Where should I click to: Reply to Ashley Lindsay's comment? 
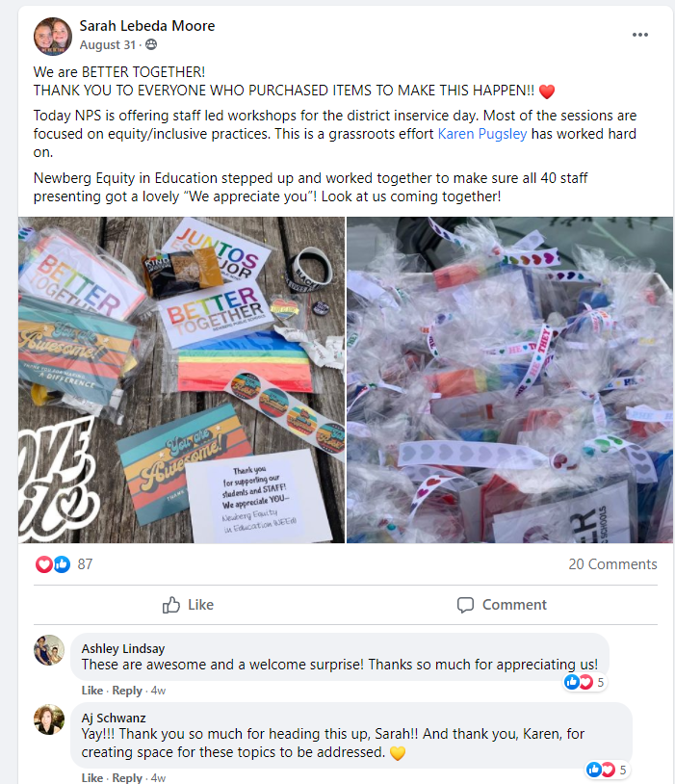click(127, 691)
